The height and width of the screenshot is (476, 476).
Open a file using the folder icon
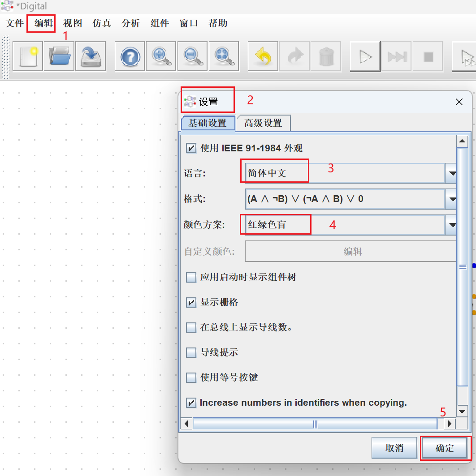coord(59,56)
